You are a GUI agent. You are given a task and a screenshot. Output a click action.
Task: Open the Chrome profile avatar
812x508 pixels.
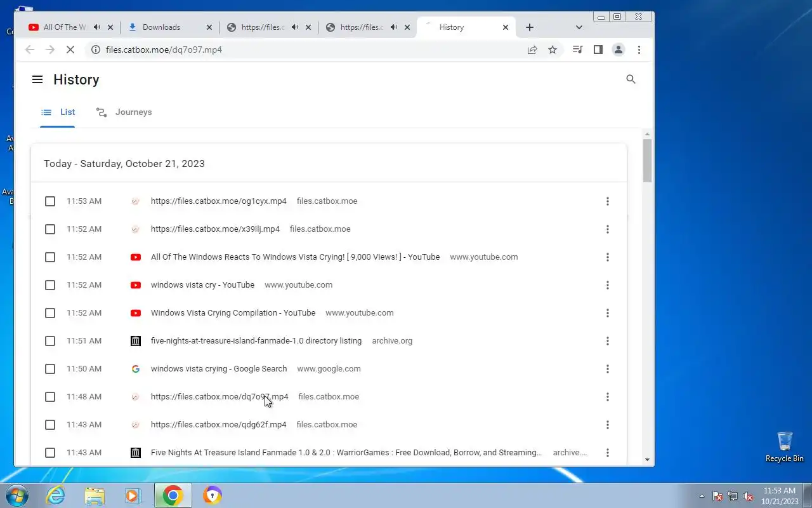pyautogui.click(x=618, y=50)
